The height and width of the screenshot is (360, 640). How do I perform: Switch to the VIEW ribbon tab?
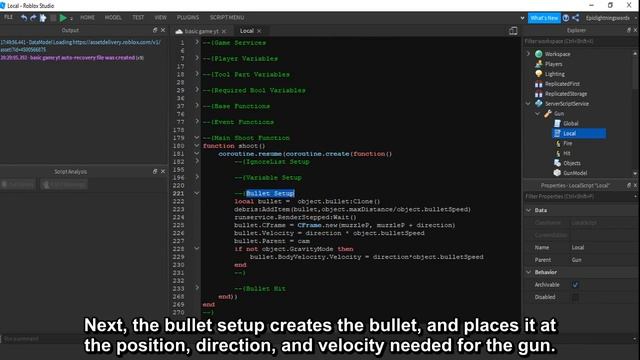click(160, 18)
